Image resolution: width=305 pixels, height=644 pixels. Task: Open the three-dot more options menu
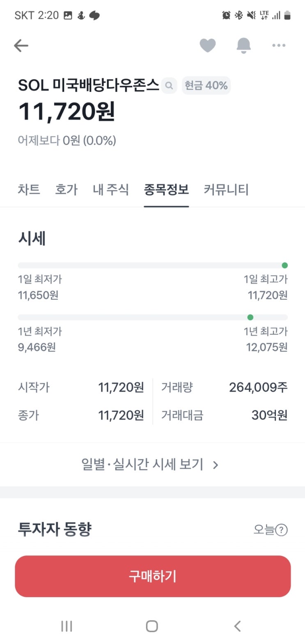[279, 46]
